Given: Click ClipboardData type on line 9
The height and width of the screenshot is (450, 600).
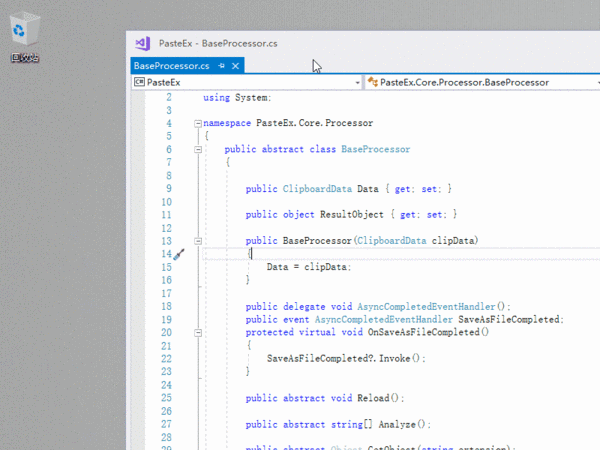Looking at the screenshot, I should 318,188.
